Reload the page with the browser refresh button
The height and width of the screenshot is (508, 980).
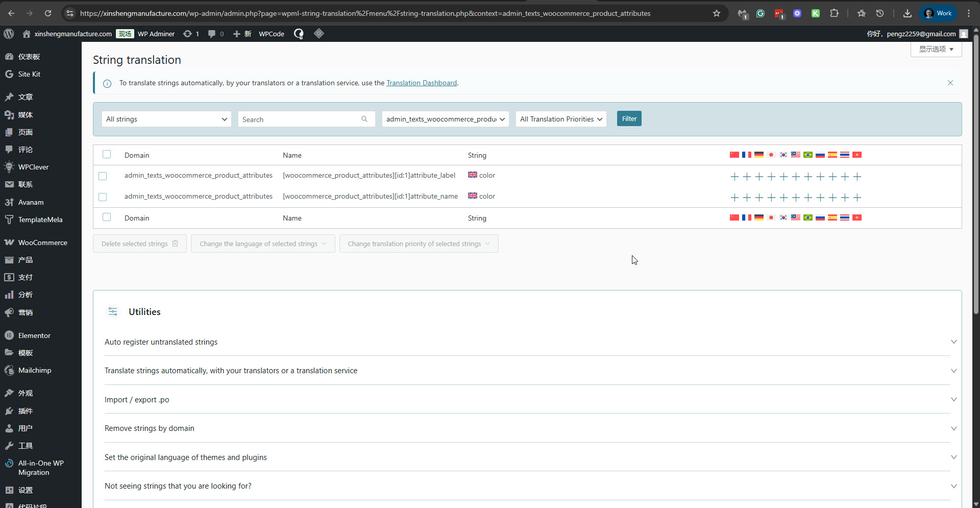click(48, 13)
